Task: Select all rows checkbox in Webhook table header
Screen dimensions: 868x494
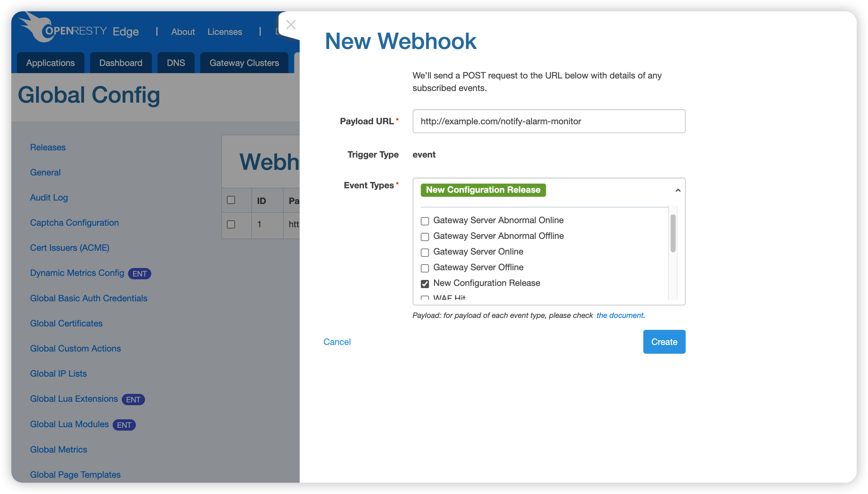Action: (x=231, y=200)
